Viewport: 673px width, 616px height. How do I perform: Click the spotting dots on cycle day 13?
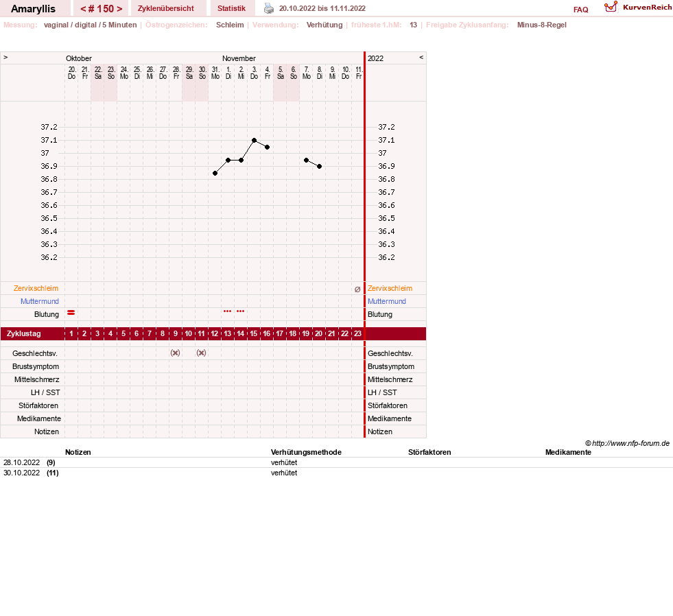(228, 311)
